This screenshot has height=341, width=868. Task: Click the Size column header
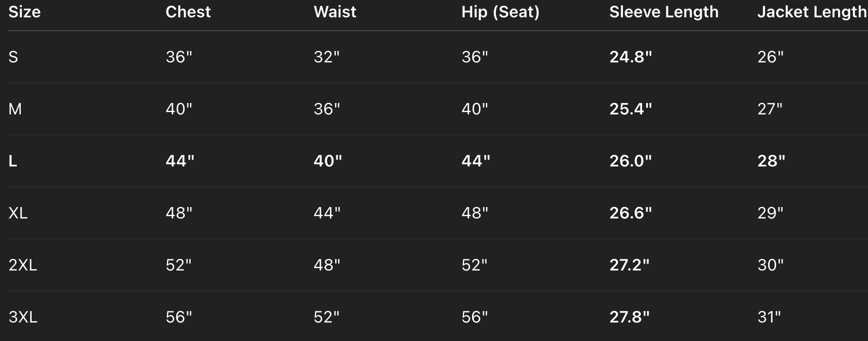[24, 12]
